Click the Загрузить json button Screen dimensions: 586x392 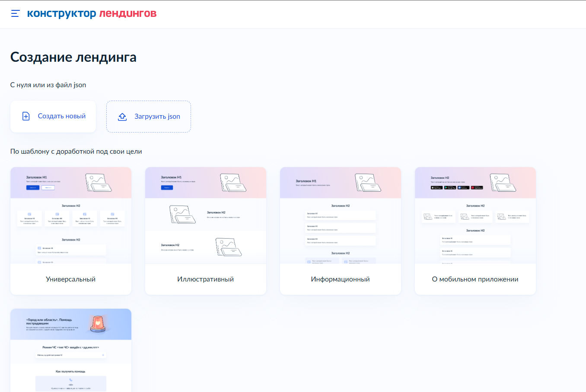pos(149,117)
